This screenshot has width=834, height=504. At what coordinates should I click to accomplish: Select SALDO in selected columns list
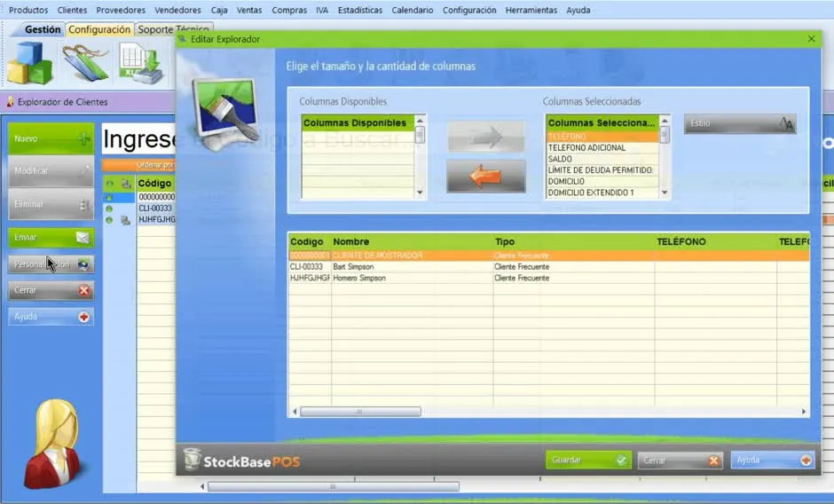click(602, 159)
